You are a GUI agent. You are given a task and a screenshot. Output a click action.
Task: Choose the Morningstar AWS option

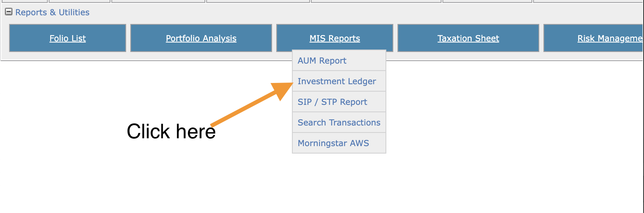(333, 143)
